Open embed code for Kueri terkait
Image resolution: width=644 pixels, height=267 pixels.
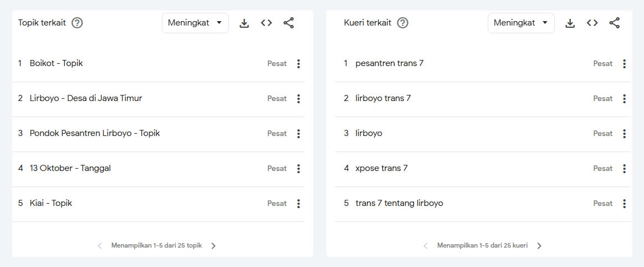[592, 23]
